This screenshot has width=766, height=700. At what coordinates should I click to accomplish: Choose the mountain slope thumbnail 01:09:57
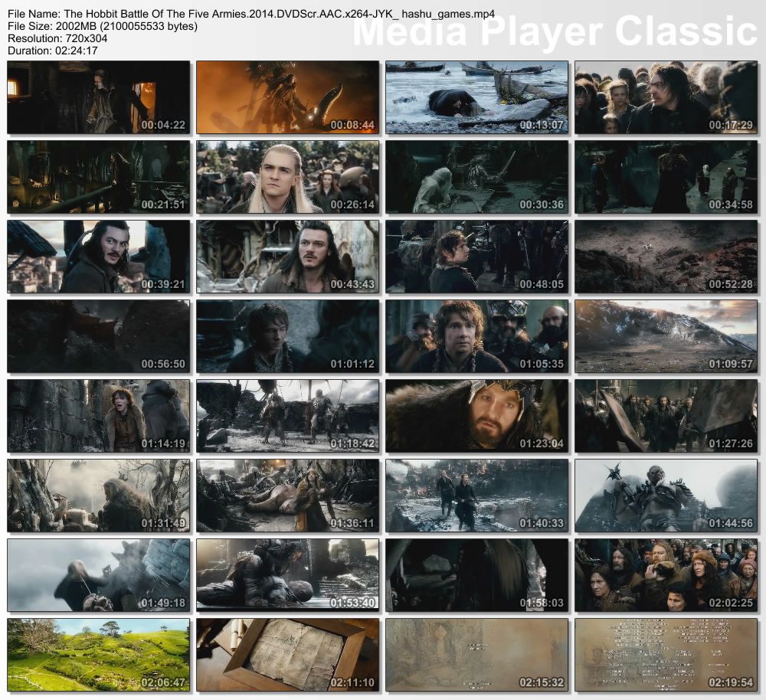[x=666, y=336]
